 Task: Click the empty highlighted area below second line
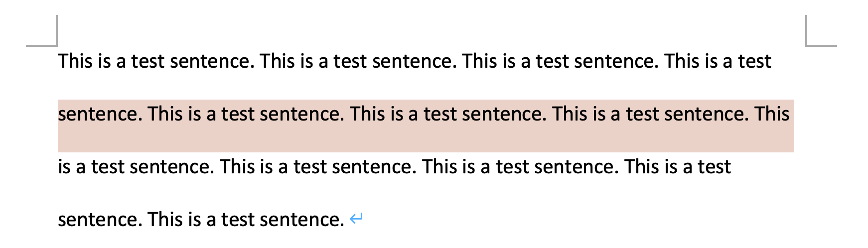426,139
